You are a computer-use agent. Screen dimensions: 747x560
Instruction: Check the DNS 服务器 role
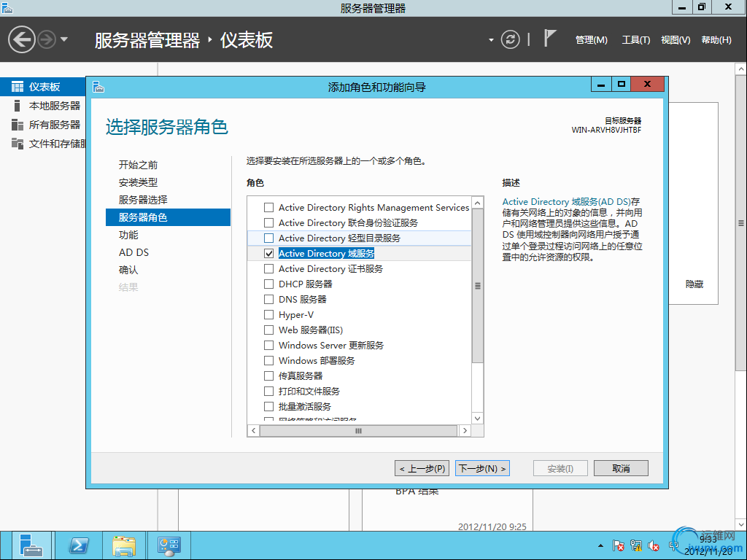268,300
